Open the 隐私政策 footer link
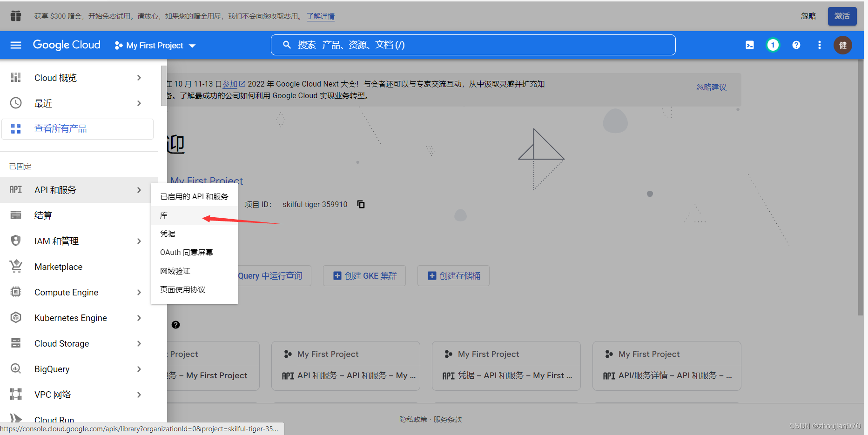Viewport: 868px width, 435px height. (x=413, y=419)
